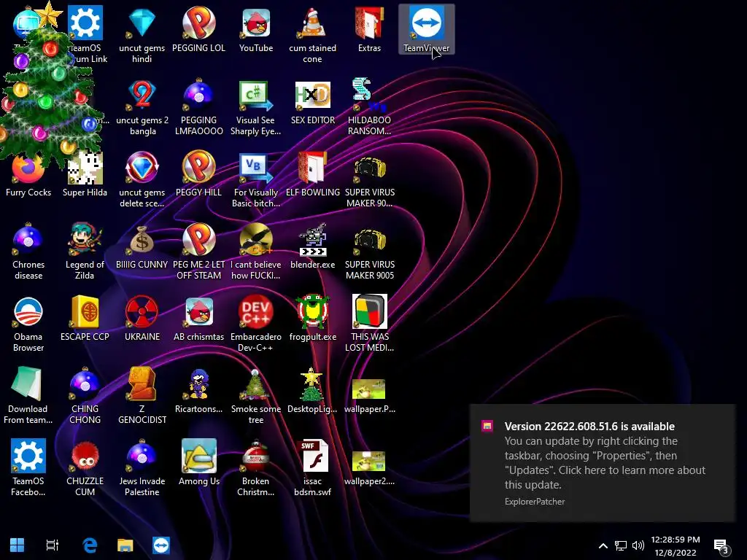Open the uncut gems hindi shortcut
The image size is (747, 560).
(x=142, y=35)
